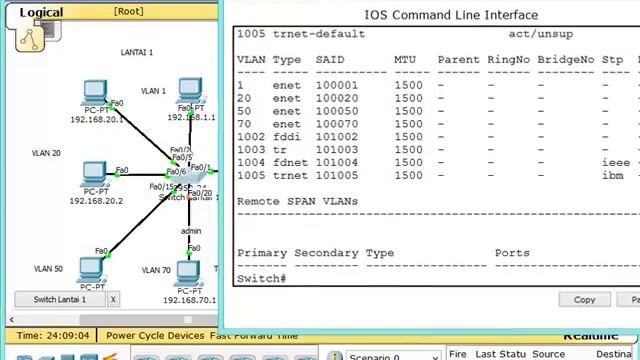Click Power Cycle Devices

tap(155, 336)
